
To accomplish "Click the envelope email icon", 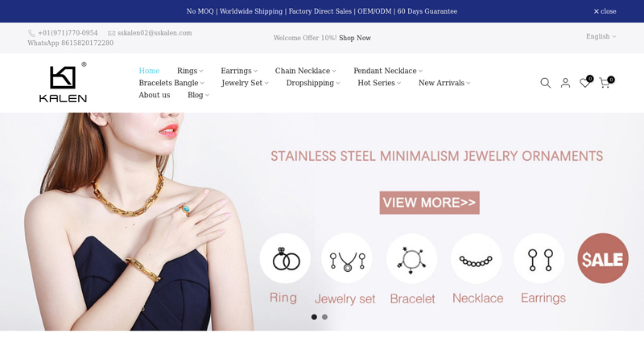I will [x=111, y=33].
